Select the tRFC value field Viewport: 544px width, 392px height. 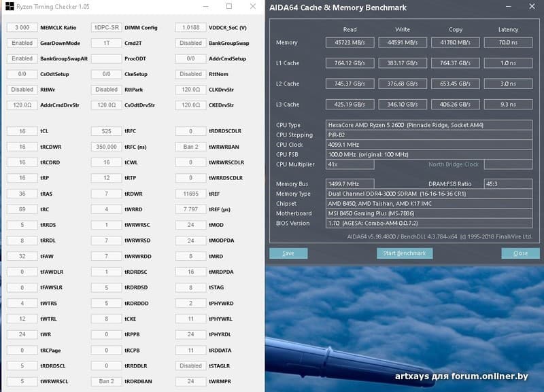tap(107, 131)
